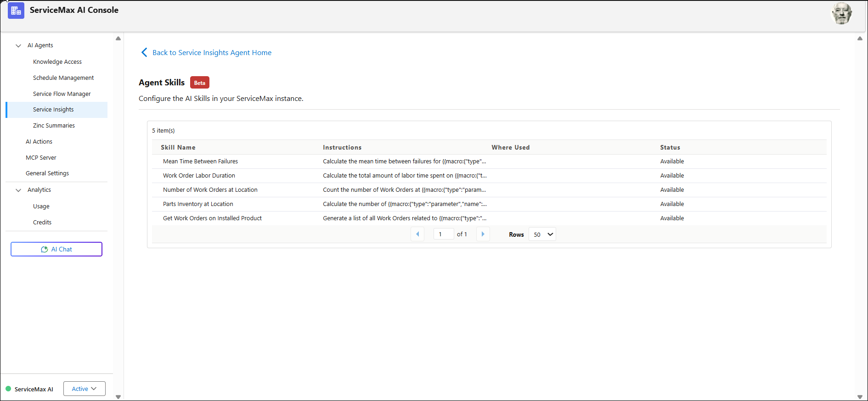Screen dimensions: 868x401
Task: Click the Status column header
Action: [670, 147]
